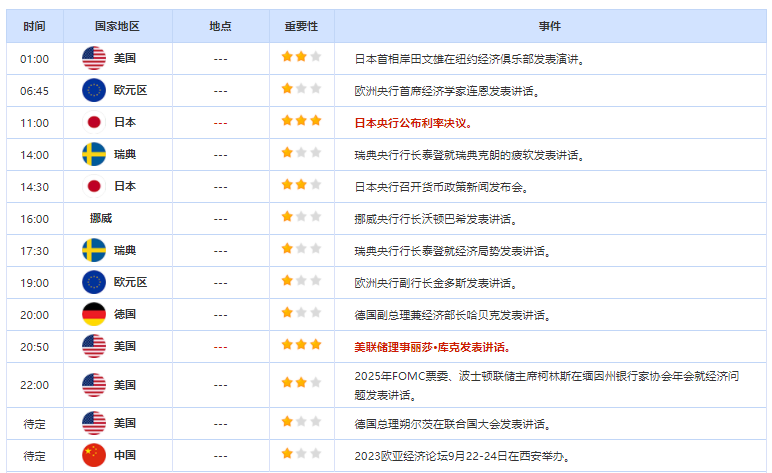Click the China flag in last 待定 row
The width and height of the screenshot is (772, 473).
(94, 455)
